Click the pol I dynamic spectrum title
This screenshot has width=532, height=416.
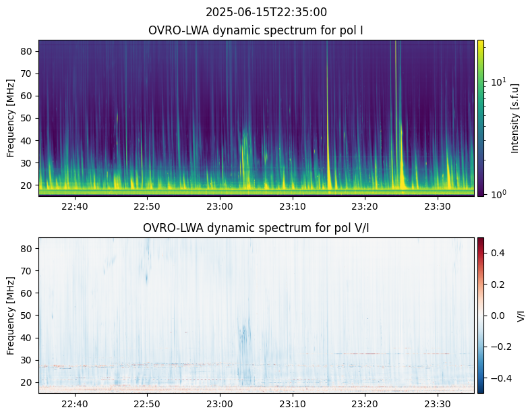pyautogui.click(x=257, y=30)
